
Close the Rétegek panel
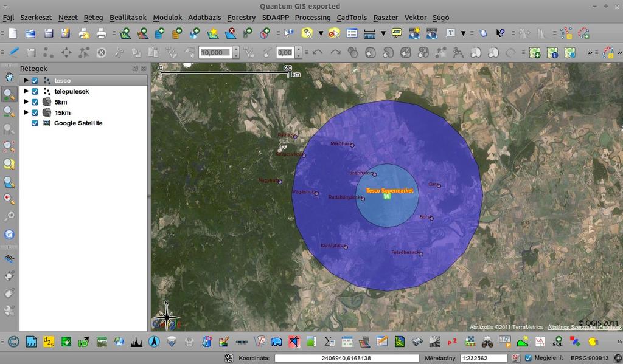point(144,69)
